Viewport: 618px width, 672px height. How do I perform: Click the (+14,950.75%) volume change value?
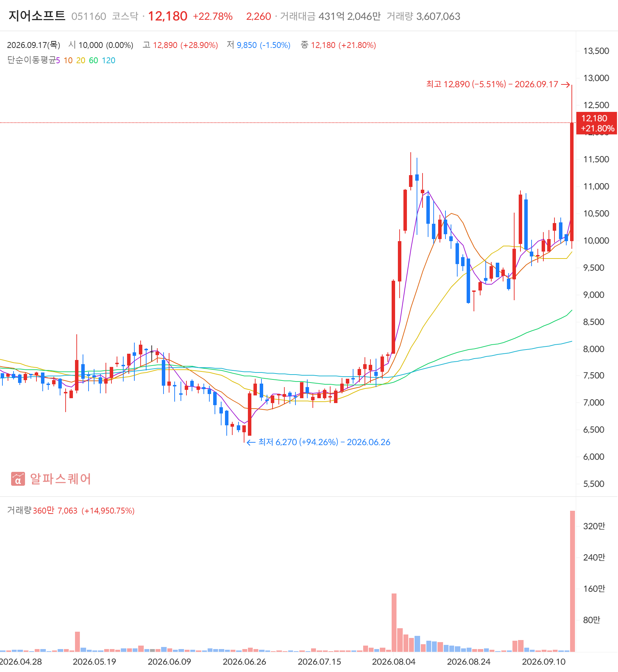[108, 511]
